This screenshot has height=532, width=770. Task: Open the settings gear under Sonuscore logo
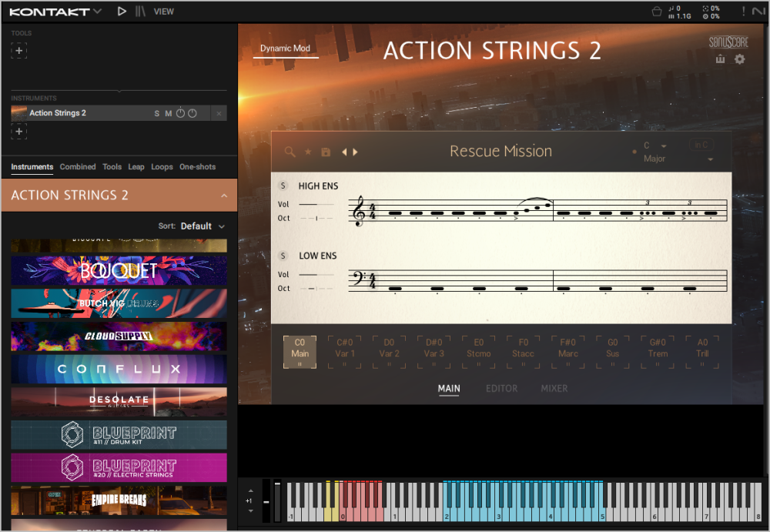point(739,59)
